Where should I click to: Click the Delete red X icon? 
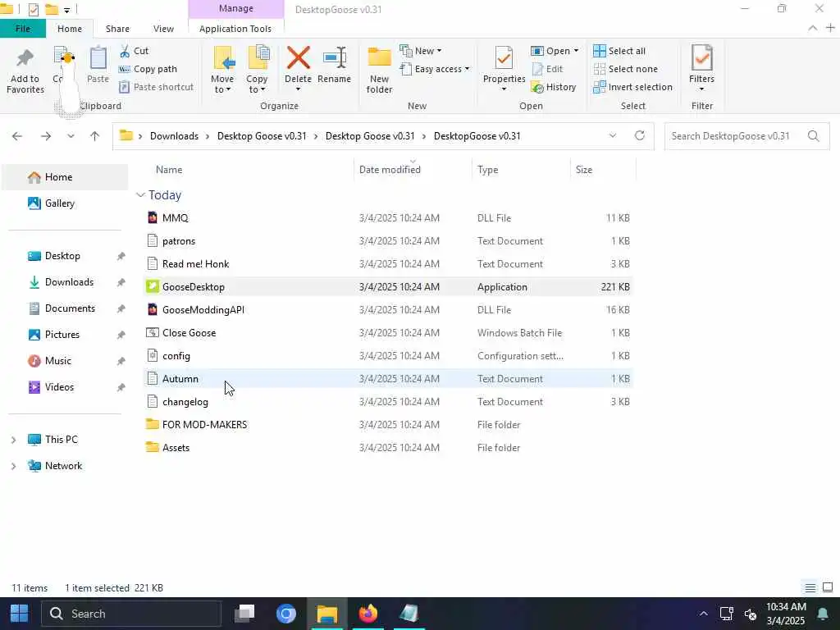298,57
